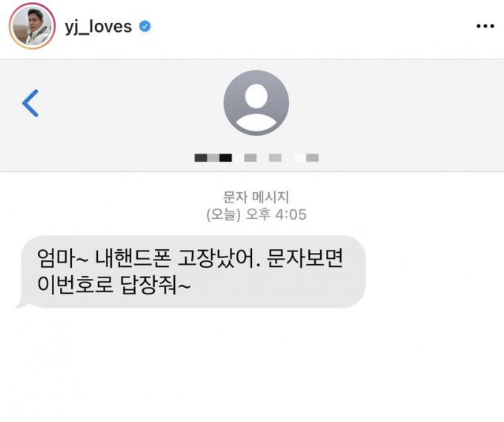Click the empty white area below message

[x=252, y=363]
